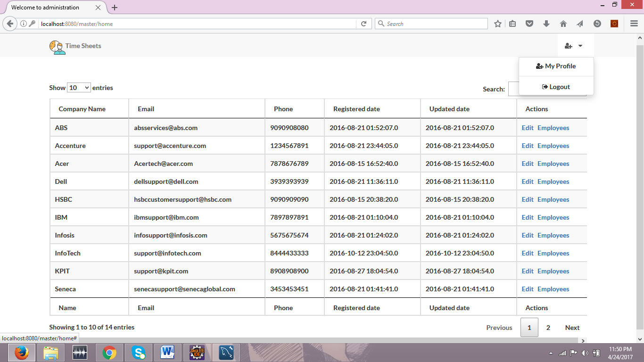Click the circular sync icon in toolbar
Screen dimensions: 644x362
pyautogui.click(x=597, y=24)
